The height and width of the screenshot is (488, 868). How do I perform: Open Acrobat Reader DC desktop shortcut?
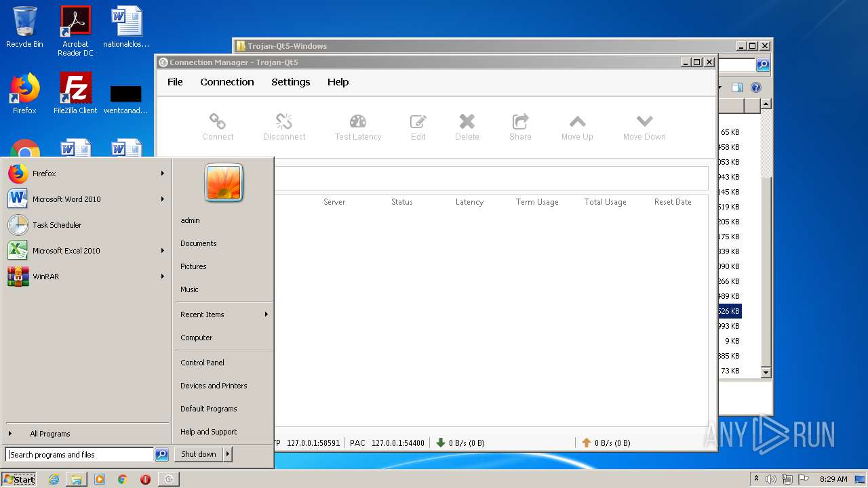point(75,31)
